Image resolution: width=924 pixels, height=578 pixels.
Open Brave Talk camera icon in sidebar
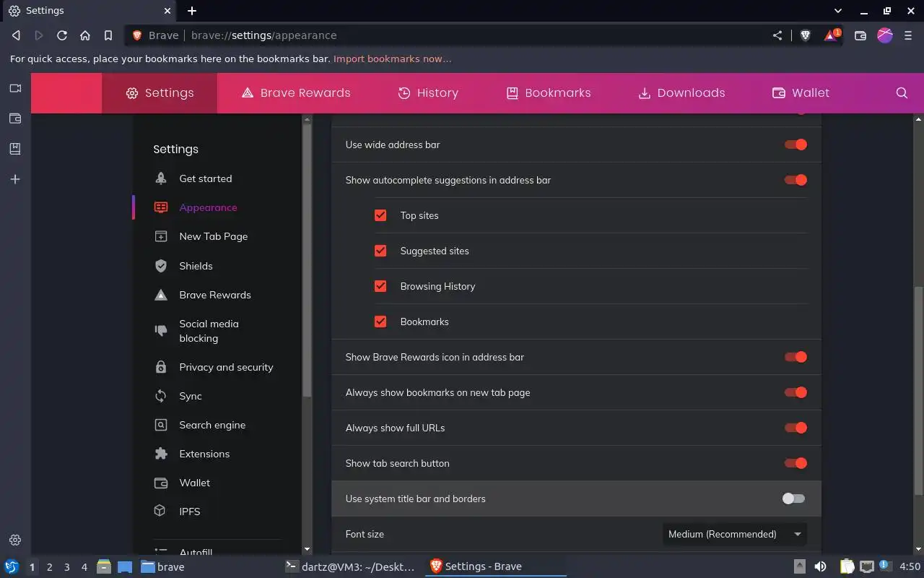click(15, 88)
